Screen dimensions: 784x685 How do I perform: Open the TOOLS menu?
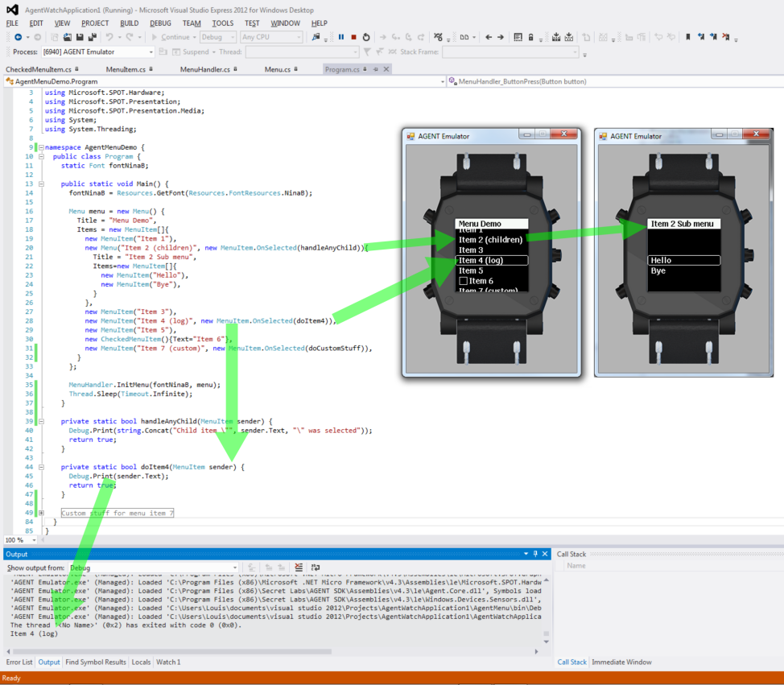(222, 23)
